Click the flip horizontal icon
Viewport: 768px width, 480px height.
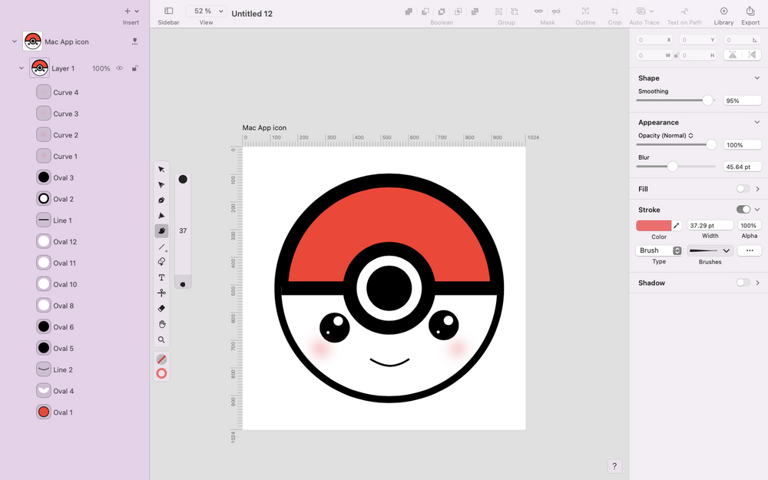coord(732,55)
